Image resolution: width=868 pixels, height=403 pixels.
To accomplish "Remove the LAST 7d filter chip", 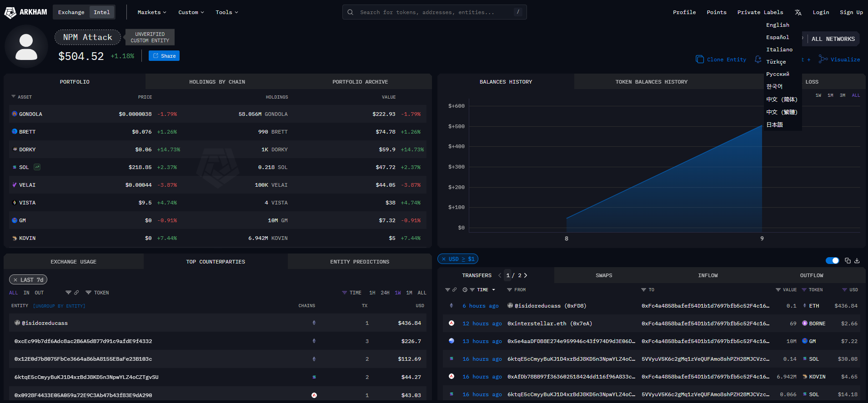I will pyautogui.click(x=15, y=280).
